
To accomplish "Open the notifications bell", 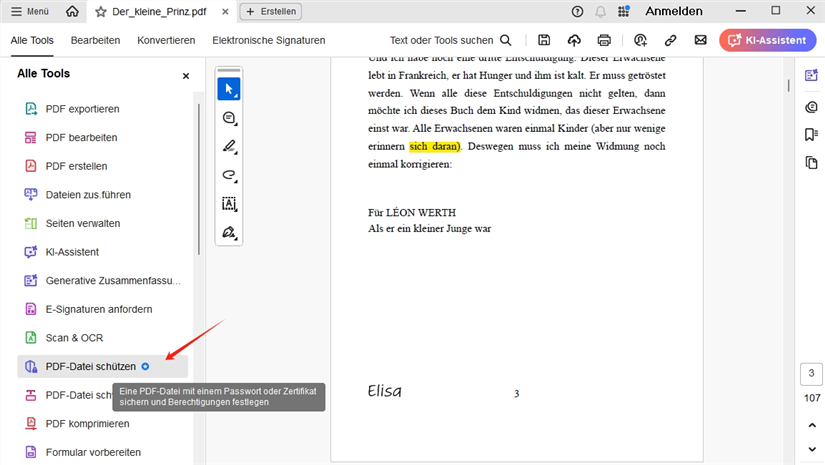I will coord(600,12).
